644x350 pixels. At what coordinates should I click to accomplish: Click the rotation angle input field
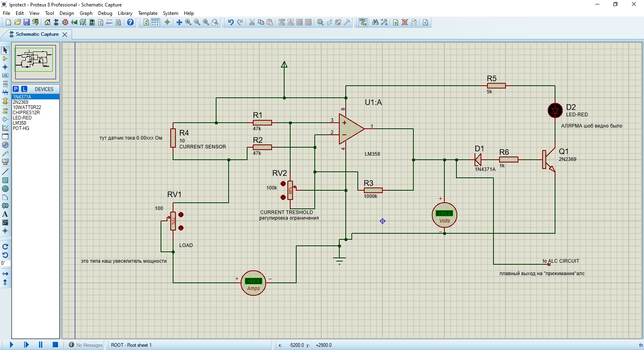pyautogui.click(x=5, y=263)
